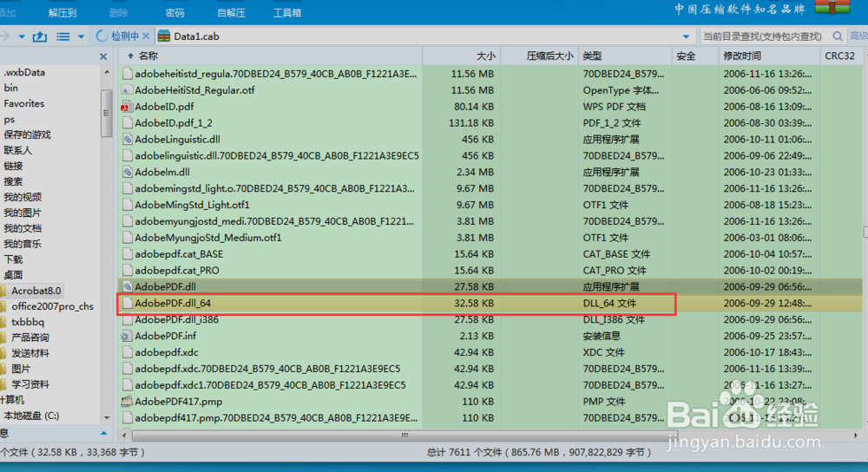The height and width of the screenshot is (472, 868).
Task: Select the AdobeMingStd_Light.otf1 file
Action: (x=192, y=205)
